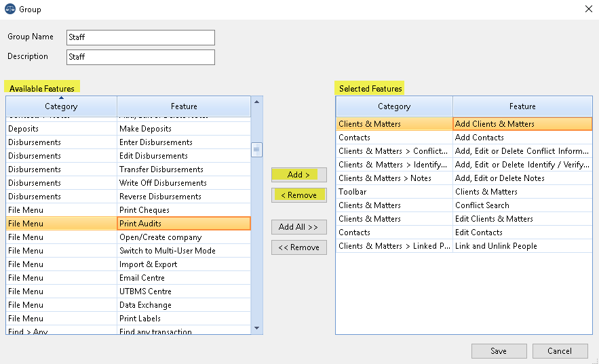The width and height of the screenshot is (599, 364).
Task: Sort Selected Features by Category header
Action: (x=394, y=106)
